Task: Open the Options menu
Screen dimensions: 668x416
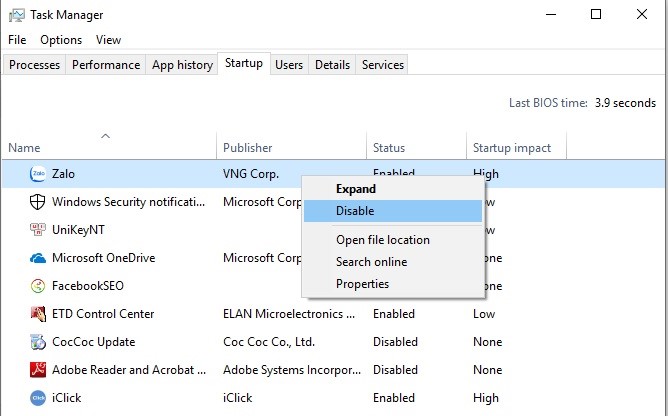Action: point(61,40)
